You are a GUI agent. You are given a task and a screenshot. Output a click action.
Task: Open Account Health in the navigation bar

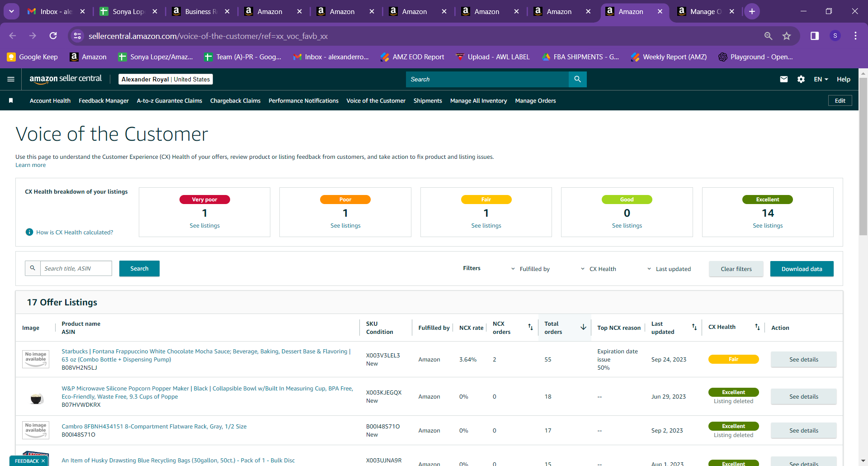(50, 100)
